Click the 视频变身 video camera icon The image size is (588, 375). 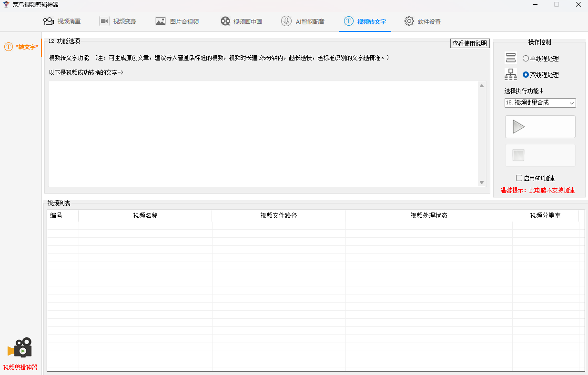tap(104, 21)
